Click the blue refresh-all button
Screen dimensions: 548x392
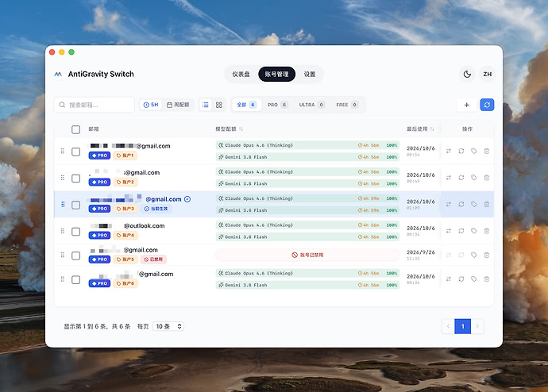[x=487, y=105]
